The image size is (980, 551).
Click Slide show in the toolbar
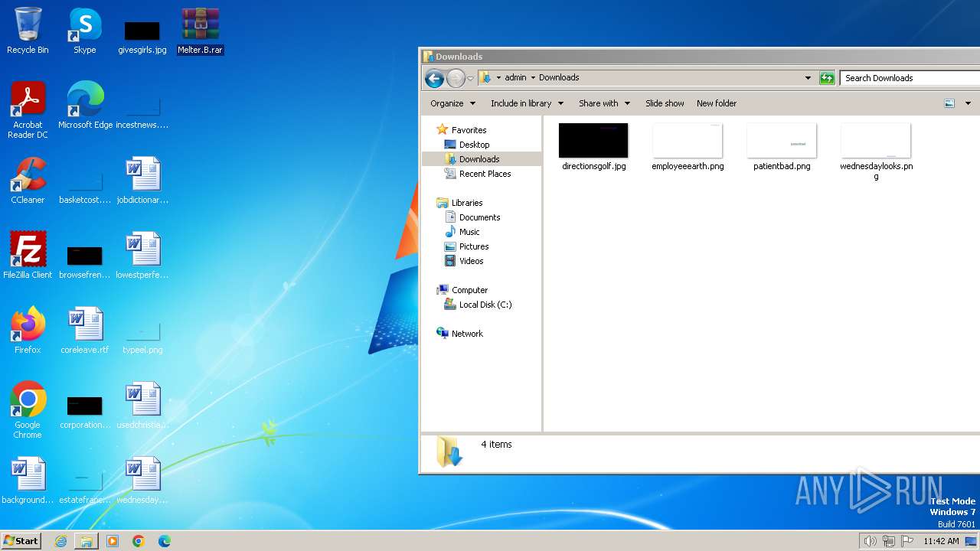[x=665, y=103]
